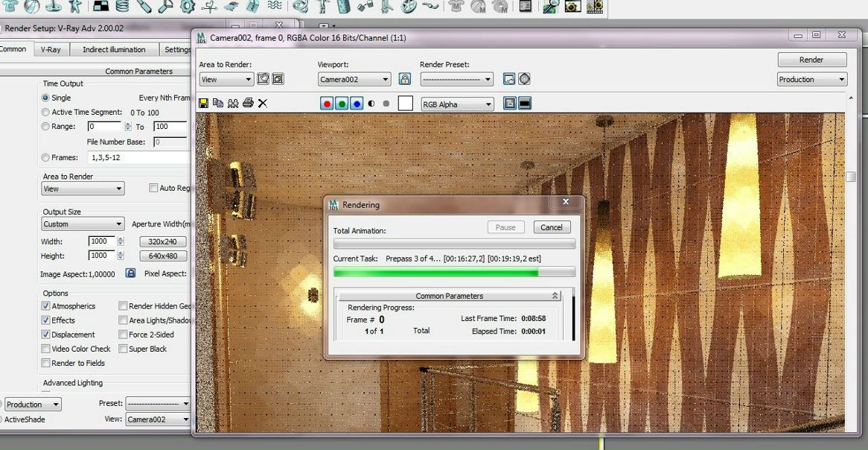Viewport: 868px width, 450px height.
Task: Select the Single time output radio button
Action: (46, 98)
